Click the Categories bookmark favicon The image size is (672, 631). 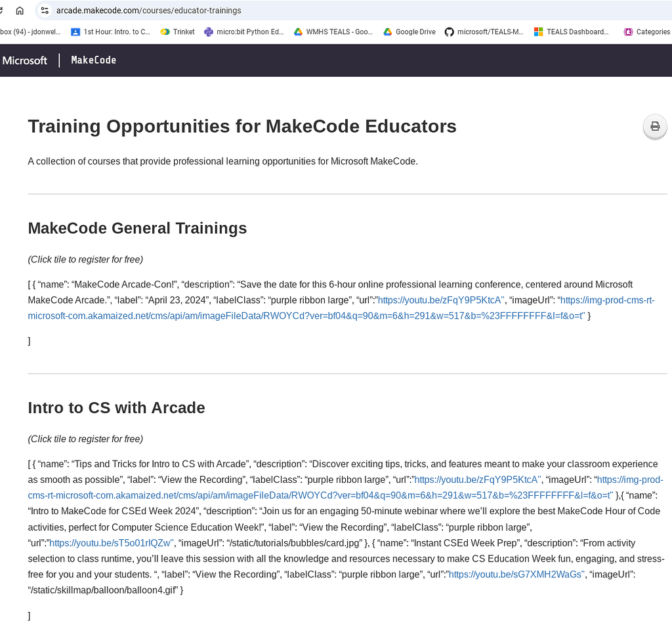627,31
